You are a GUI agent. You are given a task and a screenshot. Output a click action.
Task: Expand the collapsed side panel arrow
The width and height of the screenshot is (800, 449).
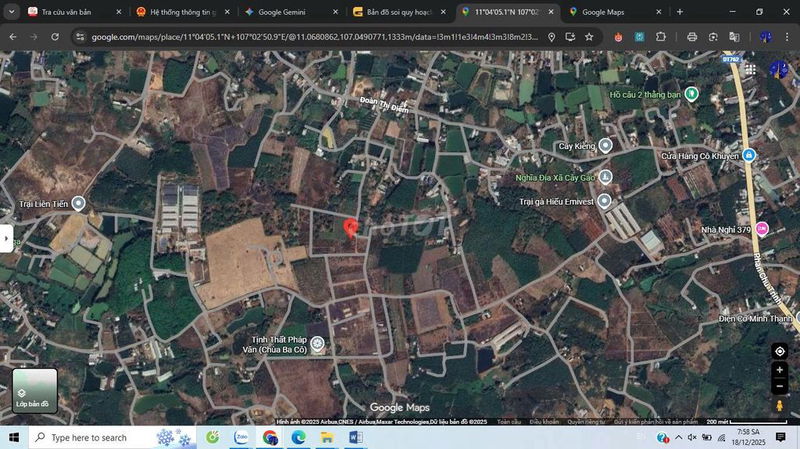[x=6, y=238]
